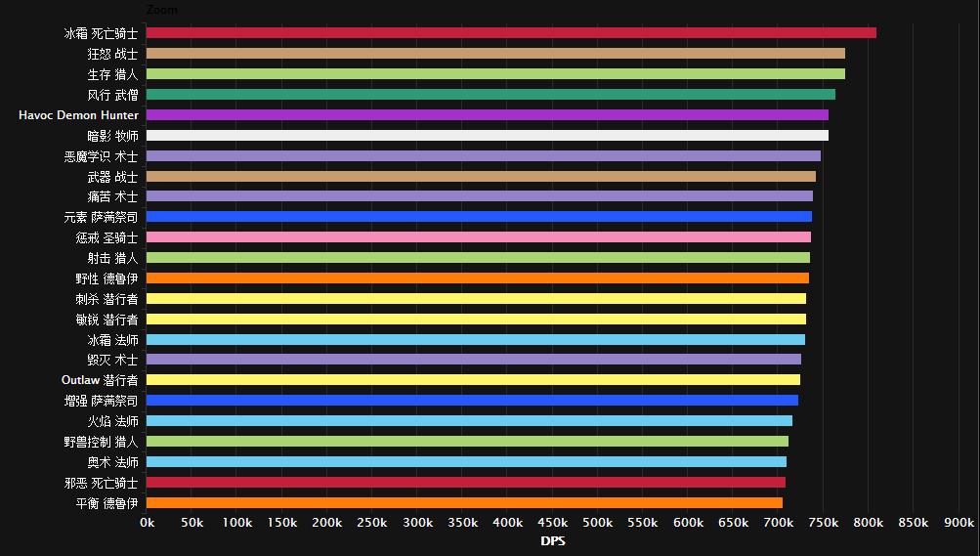Viewport: 980px width, 556px height.
Task: Select the 100k axis tick label
Action: tap(236, 523)
